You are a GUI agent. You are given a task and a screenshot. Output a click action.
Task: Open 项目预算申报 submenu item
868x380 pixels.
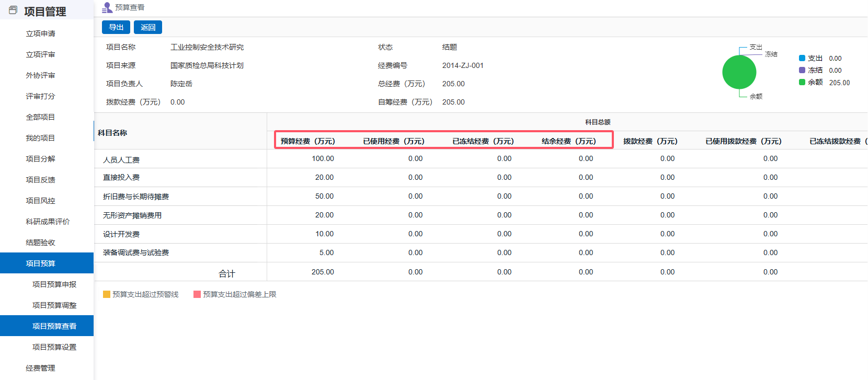[x=54, y=284]
